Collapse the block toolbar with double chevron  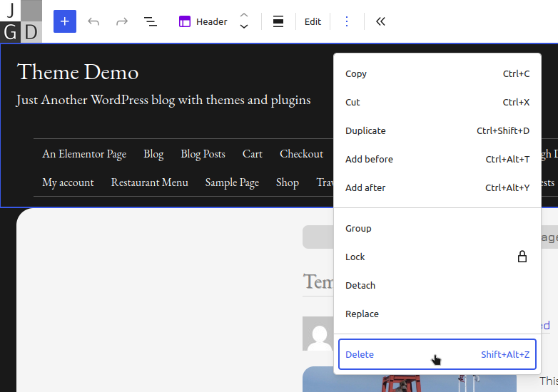coord(380,21)
